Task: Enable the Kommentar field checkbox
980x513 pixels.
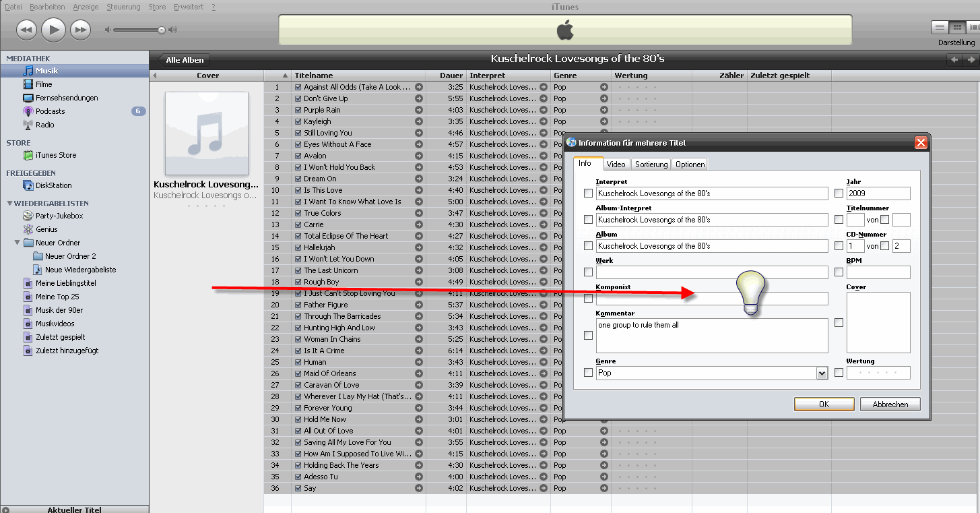Action: [x=588, y=336]
